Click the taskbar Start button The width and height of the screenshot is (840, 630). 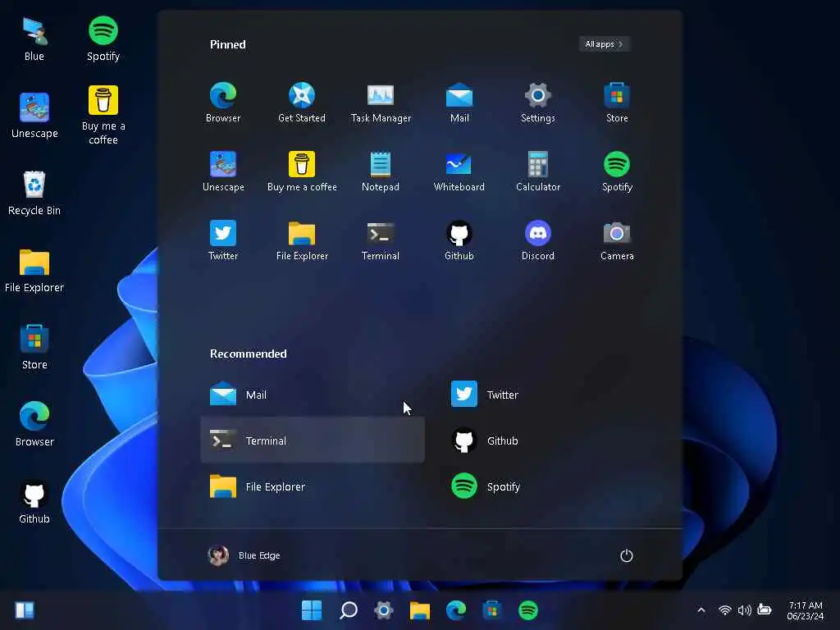pos(311,609)
